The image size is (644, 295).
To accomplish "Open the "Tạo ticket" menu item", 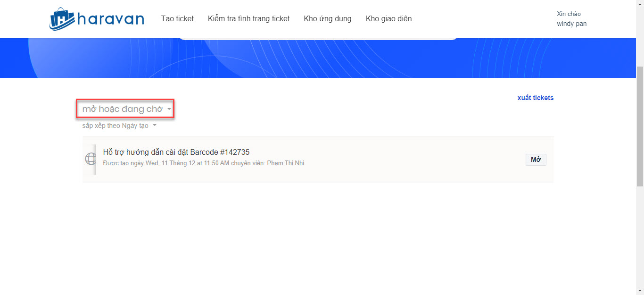I will pos(177,19).
